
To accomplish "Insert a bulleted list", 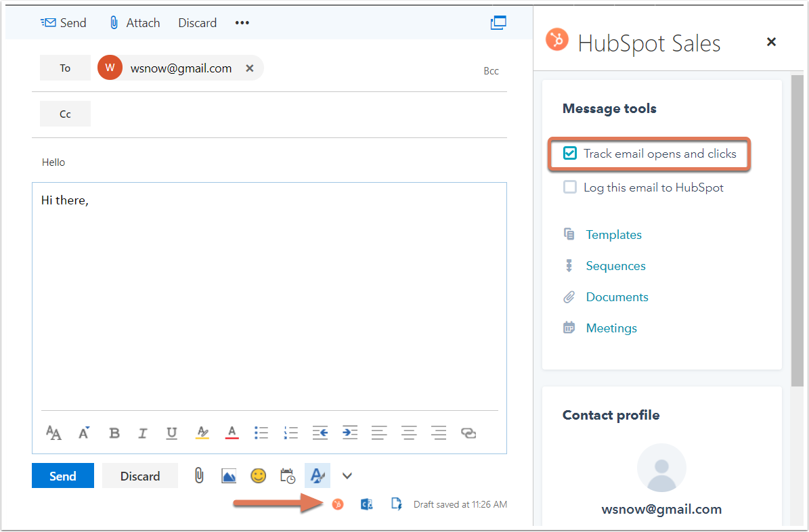I will coord(261,433).
